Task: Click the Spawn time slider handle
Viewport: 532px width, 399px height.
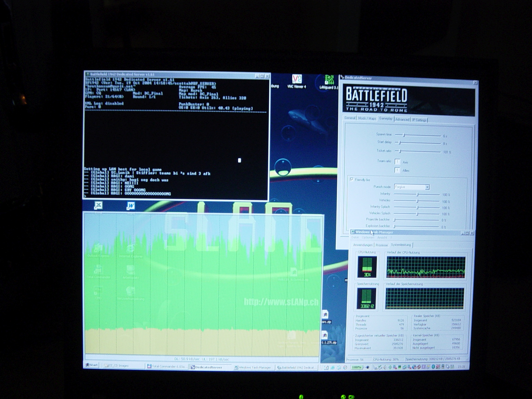Action: [404, 135]
